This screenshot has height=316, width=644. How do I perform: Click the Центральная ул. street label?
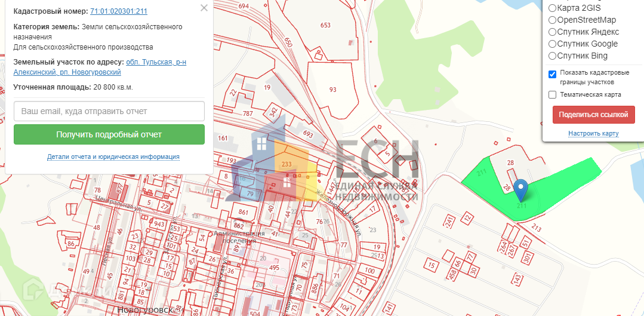[119, 203]
